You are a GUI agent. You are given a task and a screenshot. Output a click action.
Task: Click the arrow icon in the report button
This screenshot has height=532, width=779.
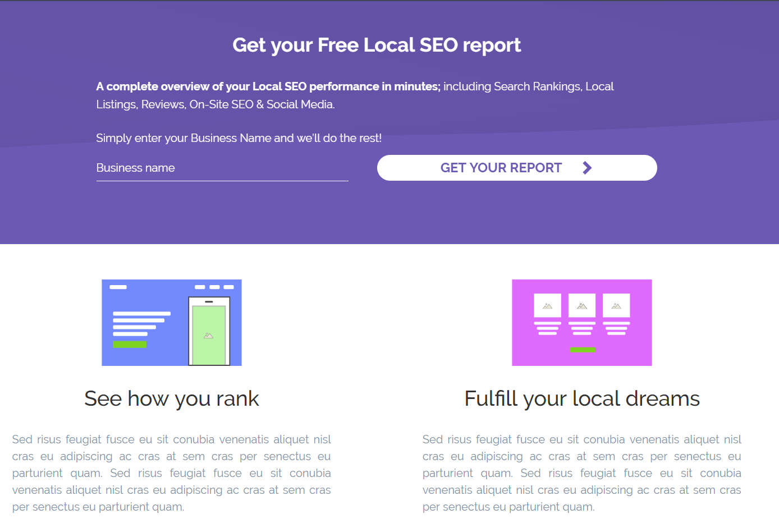pos(587,168)
